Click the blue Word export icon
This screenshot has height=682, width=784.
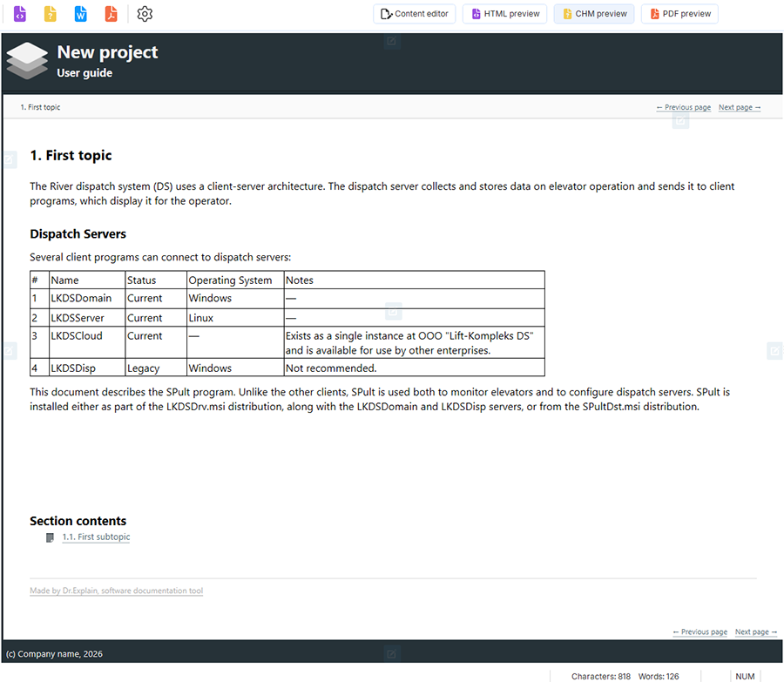click(80, 14)
